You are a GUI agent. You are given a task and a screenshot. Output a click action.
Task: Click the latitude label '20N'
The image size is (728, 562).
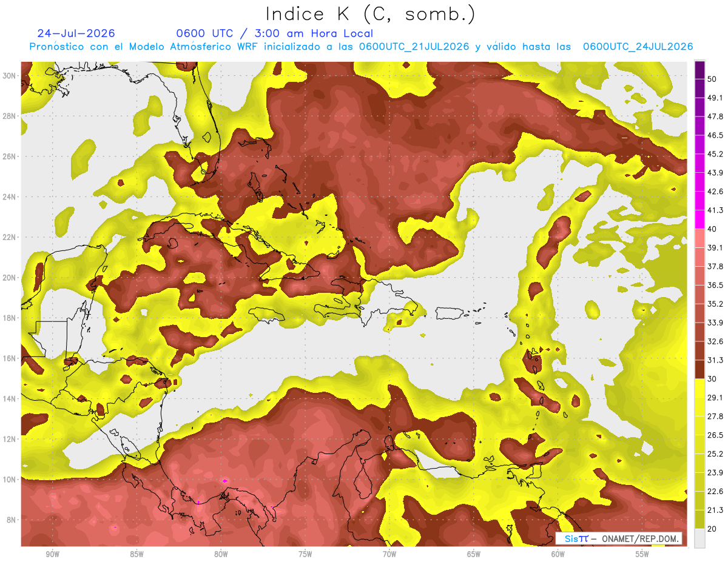click(x=9, y=278)
